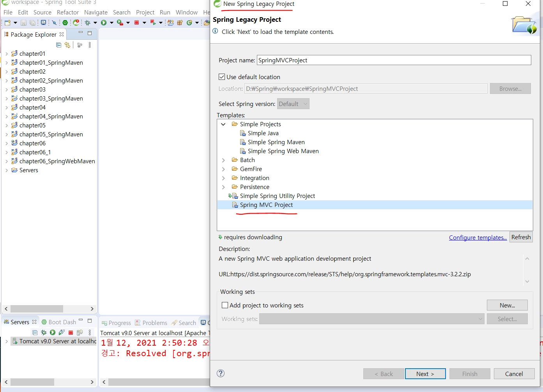Click the New Java Package icon
Screen dimensions: 543x392
(x=180, y=23)
